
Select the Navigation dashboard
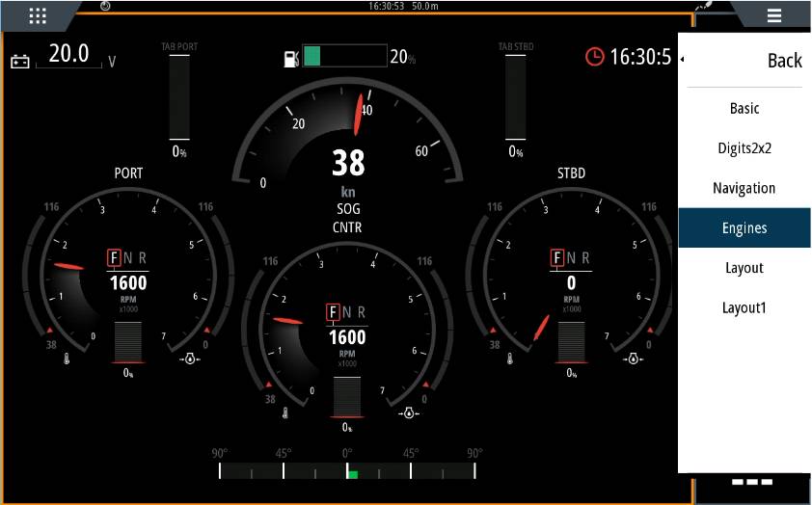point(744,188)
